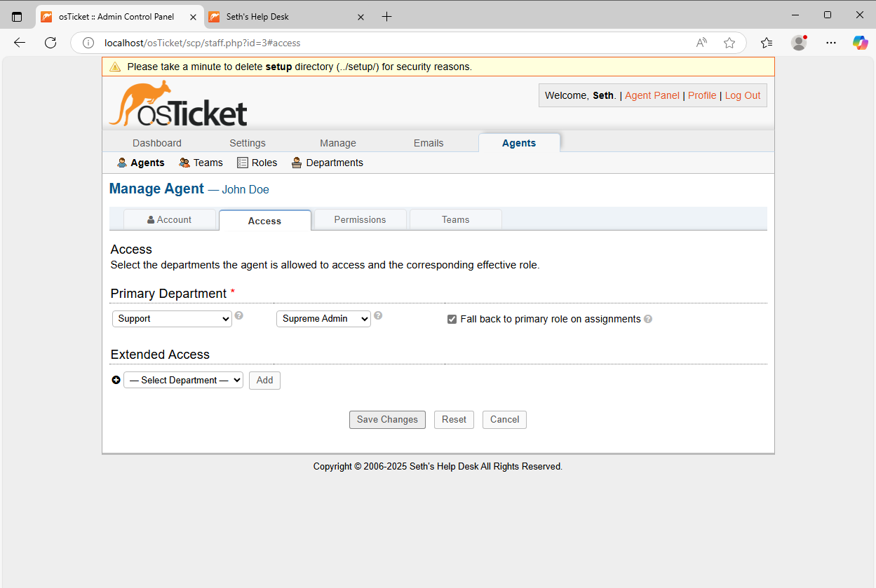Switch to the Permissions tab
876x588 pixels.
click(x=360, y=219)
